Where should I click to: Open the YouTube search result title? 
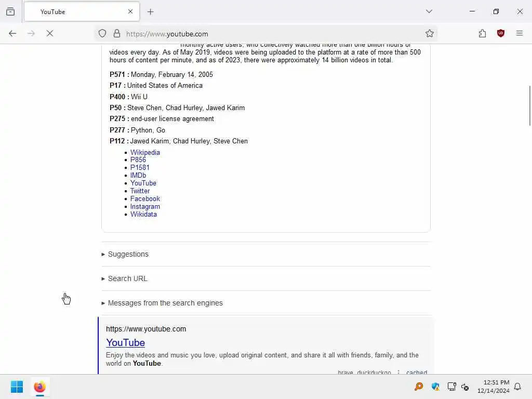[x=126, y=343]
